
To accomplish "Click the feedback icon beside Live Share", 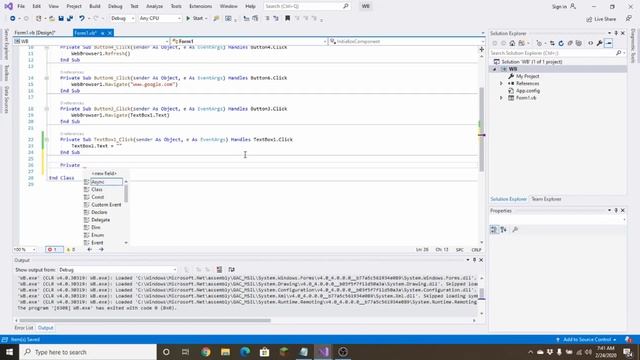I will tap(629, 19).
